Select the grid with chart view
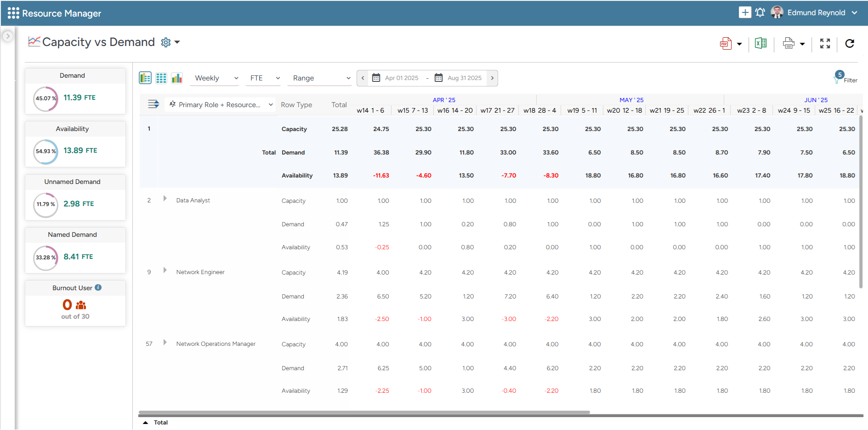Screen dimensions: 868x430 tap(145, 78)
